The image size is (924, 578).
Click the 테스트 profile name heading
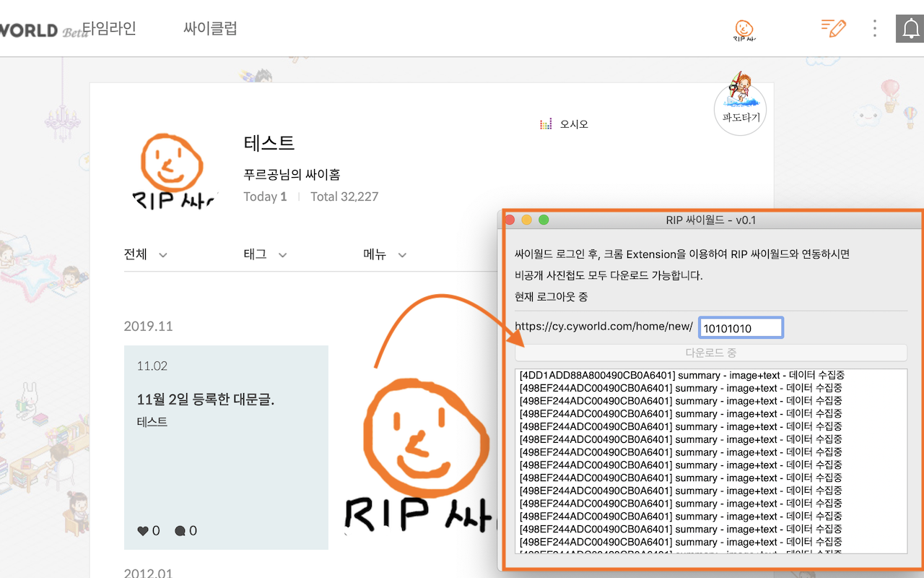point(269,143)
